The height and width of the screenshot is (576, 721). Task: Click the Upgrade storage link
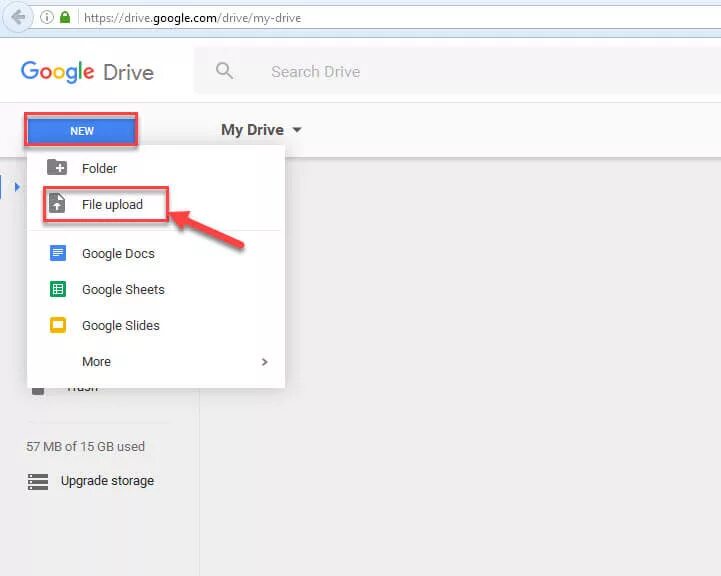point(107,481)
